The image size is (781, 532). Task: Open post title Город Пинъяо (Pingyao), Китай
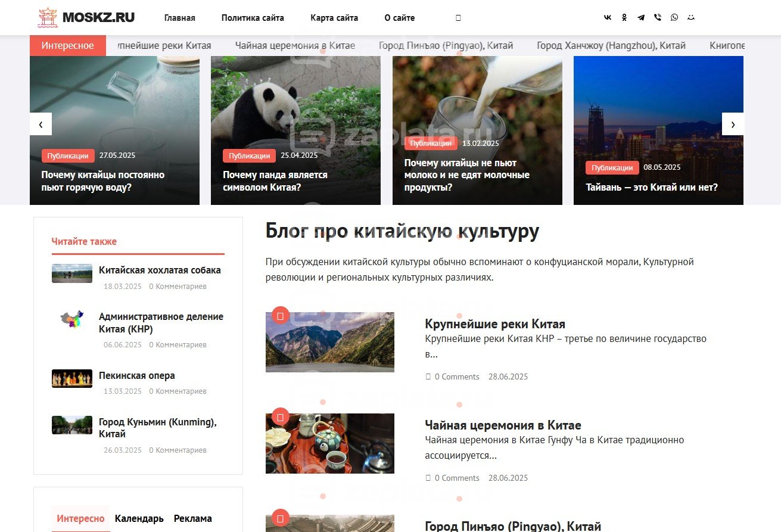513,526
